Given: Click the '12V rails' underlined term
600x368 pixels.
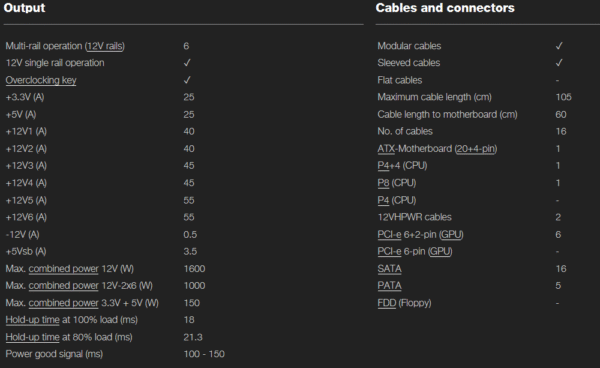Looking at the screenshot, I should click(105, 46).
